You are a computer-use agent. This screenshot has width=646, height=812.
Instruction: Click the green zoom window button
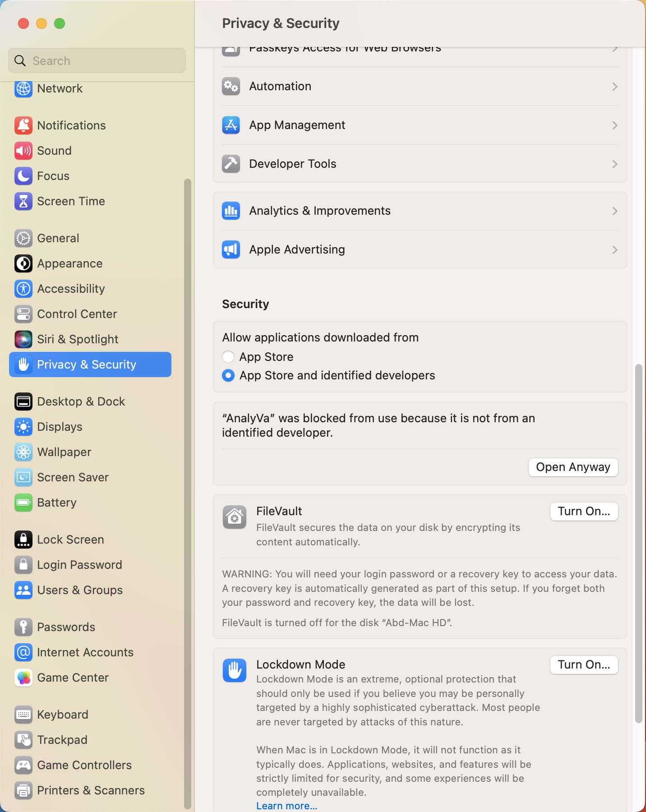[60, 23]
